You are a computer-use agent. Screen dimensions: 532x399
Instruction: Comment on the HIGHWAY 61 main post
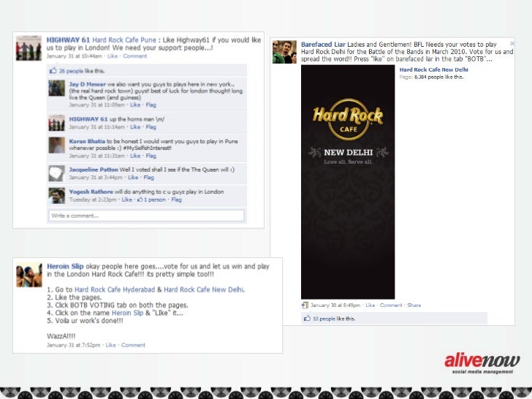coord(134,56)
